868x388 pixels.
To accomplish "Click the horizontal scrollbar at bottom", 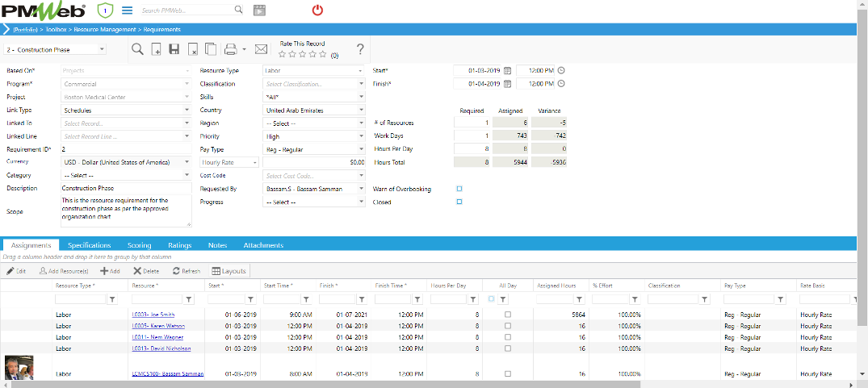I will (324, 384).
